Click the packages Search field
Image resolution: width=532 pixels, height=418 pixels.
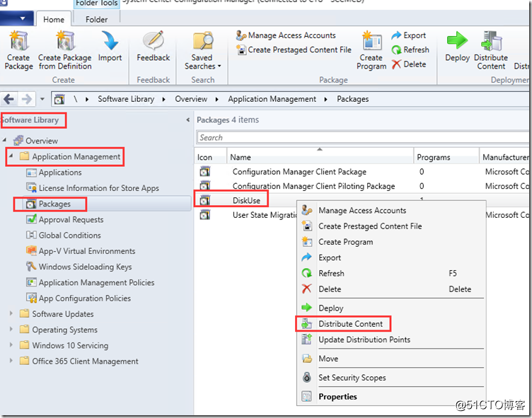(363, 138)
